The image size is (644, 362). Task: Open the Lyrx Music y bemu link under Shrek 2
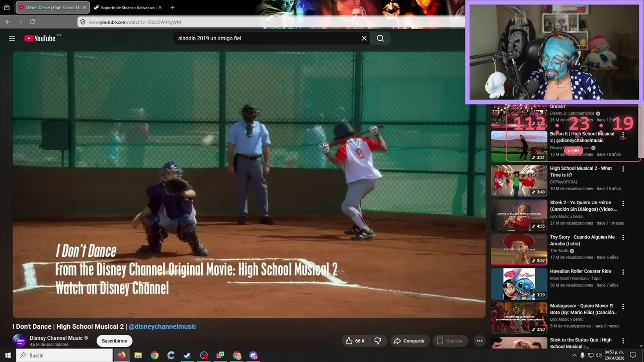coord(567,216)
